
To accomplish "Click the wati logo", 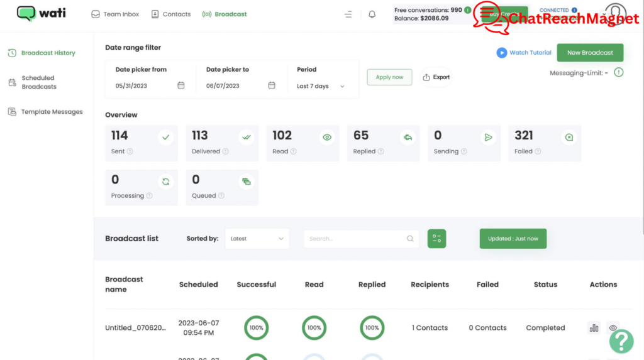I will click(42, 13).
